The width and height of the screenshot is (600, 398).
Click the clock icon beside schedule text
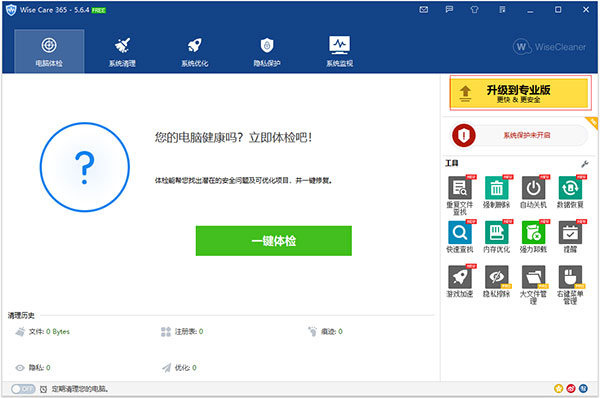44,389
